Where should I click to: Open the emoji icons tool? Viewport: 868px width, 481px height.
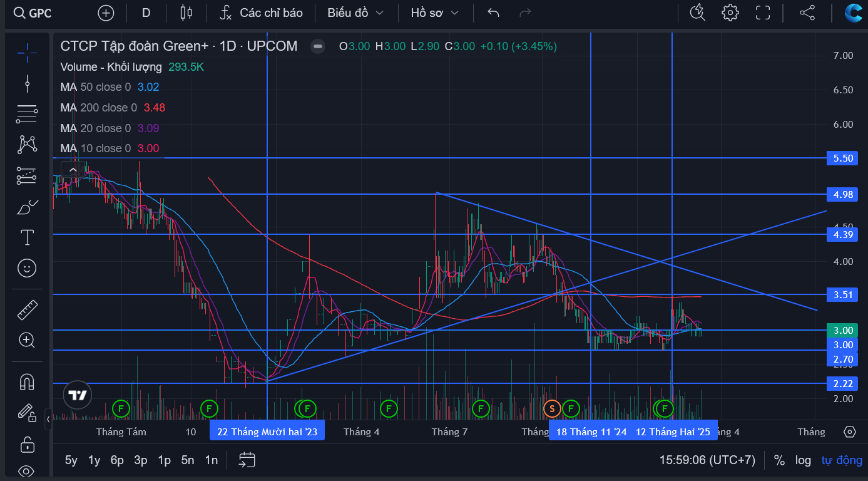(x=27, y=269)
